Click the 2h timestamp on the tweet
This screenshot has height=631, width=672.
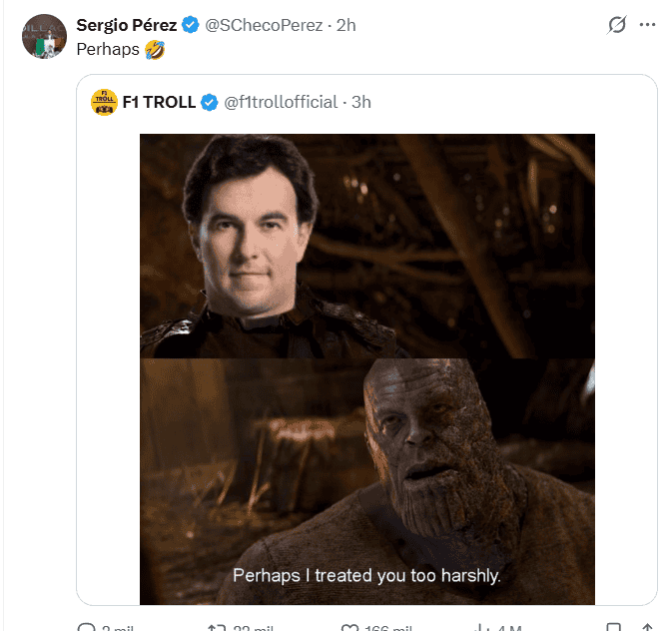click(x=346, y=25)
